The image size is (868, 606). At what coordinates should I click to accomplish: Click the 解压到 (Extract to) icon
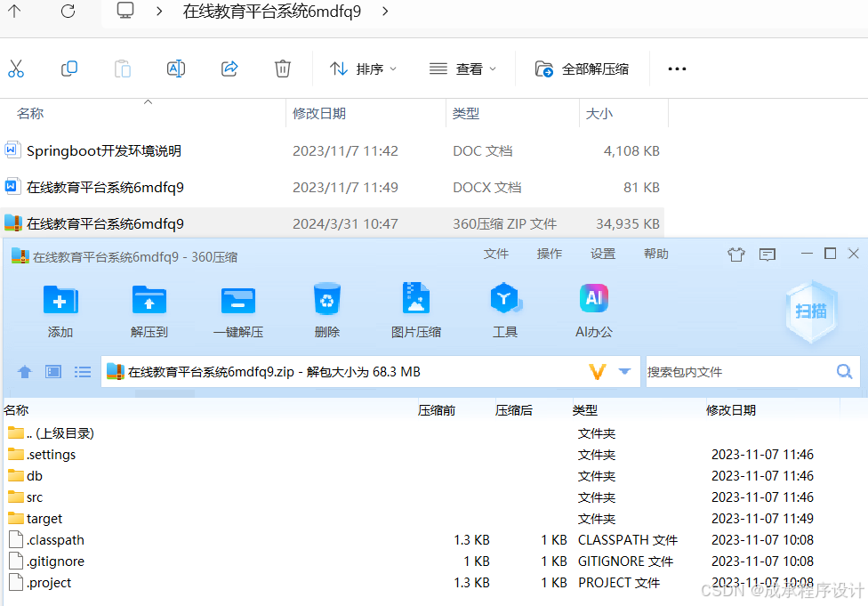tap(149, 307)
